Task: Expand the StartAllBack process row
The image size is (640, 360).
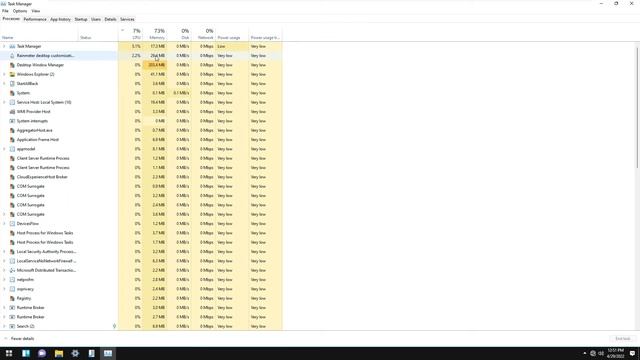Action: coord(4,84)
